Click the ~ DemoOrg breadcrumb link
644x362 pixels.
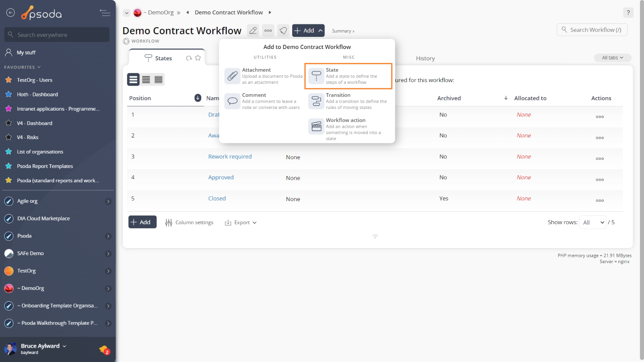tap(158, 13)
